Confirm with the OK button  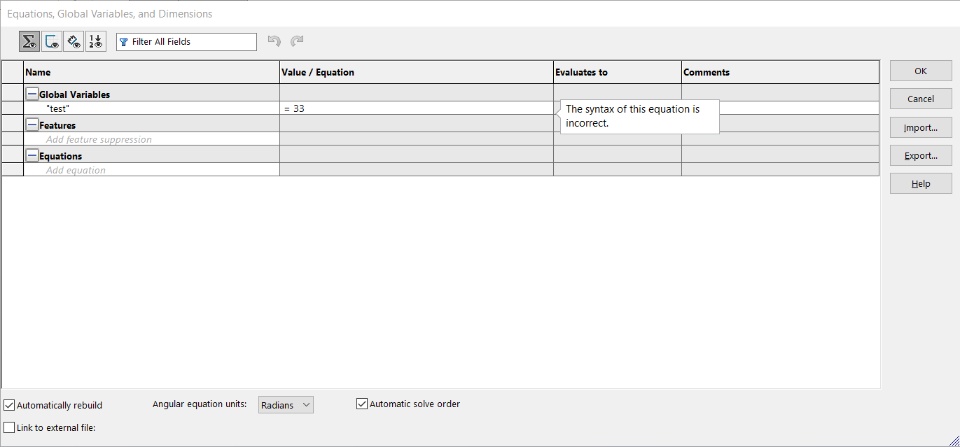(x=921, y=71)
